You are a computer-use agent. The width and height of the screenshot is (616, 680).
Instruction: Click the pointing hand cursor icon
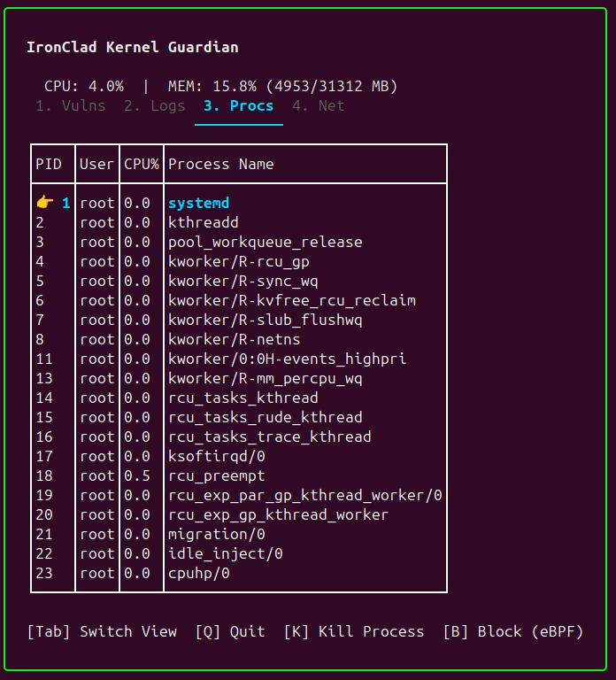[x=45, y=203]
